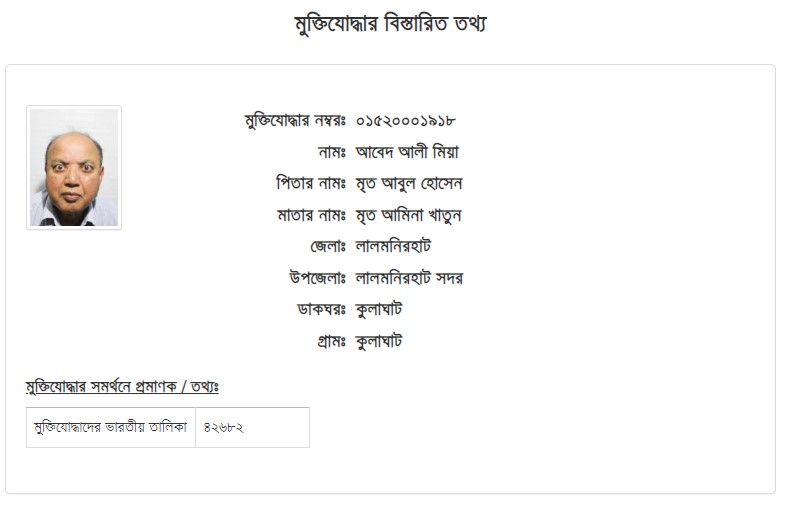Click father's name মৃত আবুল হোসেন
This screenshot has width=790, height=510.
click(x=409, y=183)
